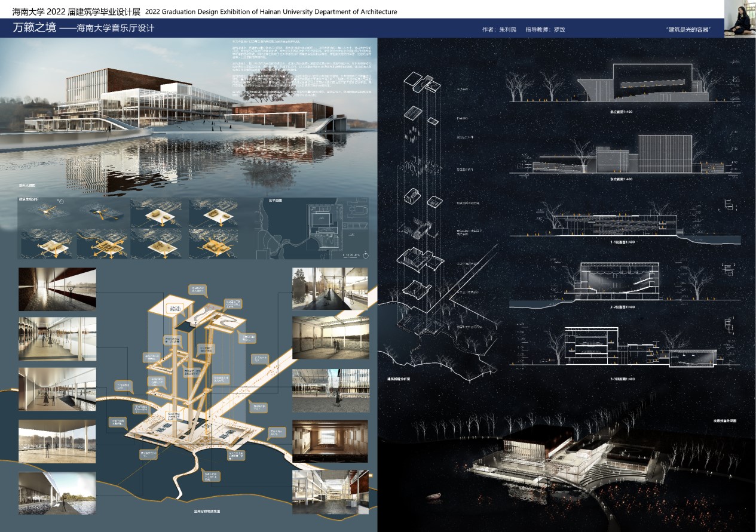The image size is (756, 532).
Task: Click the 万籁之境 project title
Action: click(35, 29)
